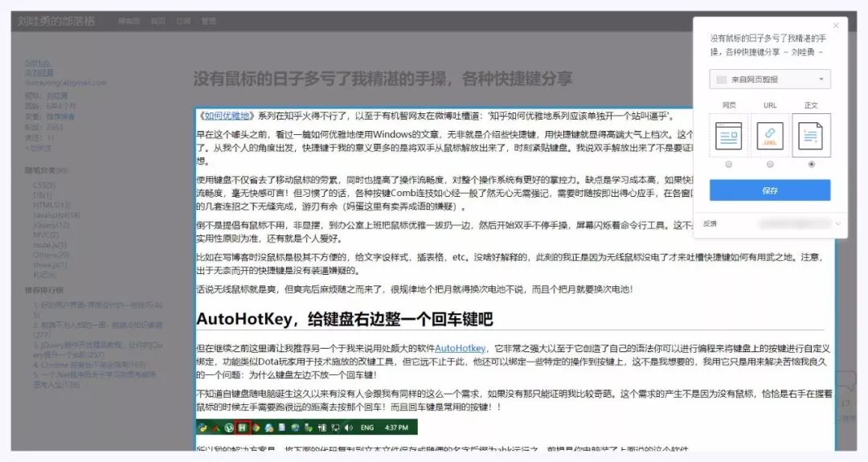Image resolution: width=868 pixels, height=462 pixels.
Task: Close the web clipper popup
Action: pos(836,26)
